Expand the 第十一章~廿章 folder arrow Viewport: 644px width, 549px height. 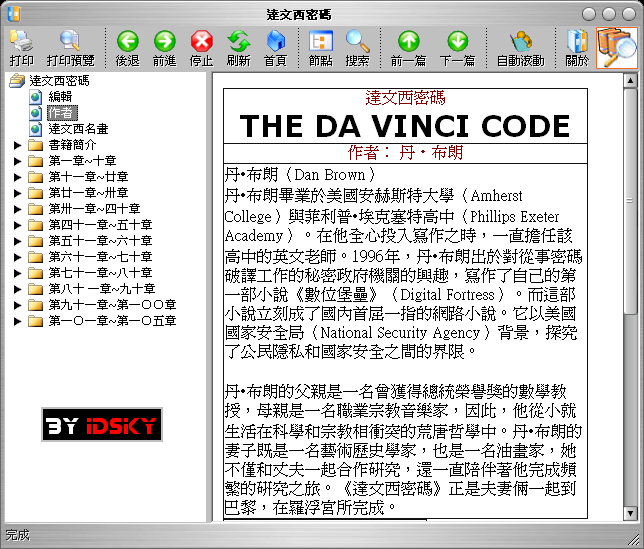click(x=17, y=177)
